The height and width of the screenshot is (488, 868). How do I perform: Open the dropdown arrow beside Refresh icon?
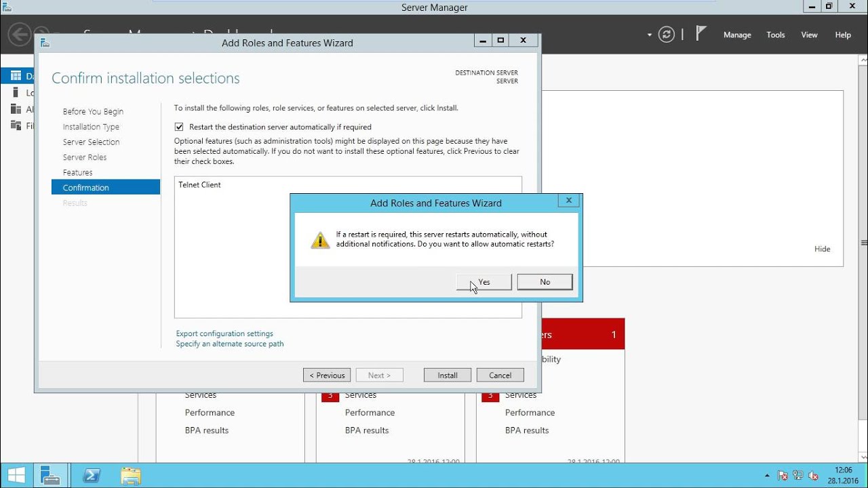click(650, 35)
